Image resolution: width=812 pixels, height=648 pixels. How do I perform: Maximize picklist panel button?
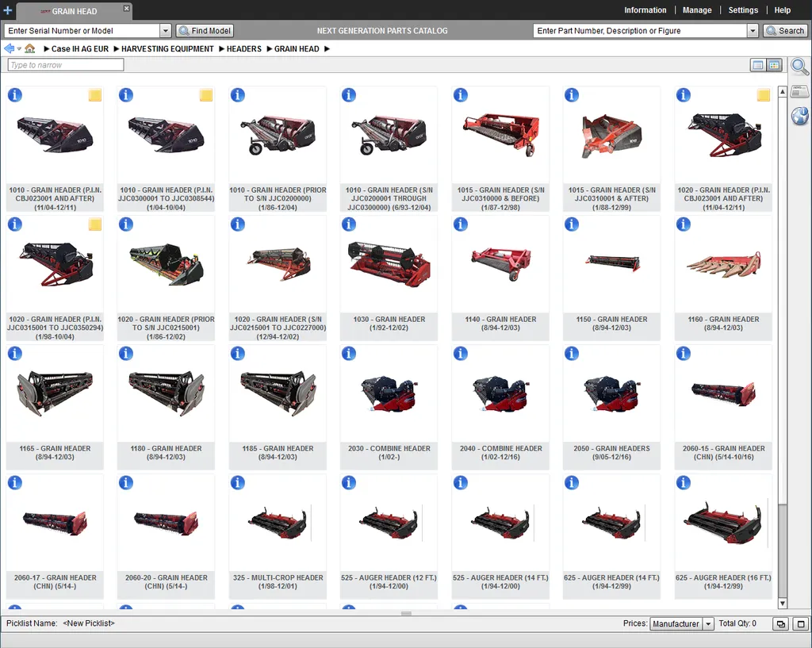pyautogui.click(x=800, y=624)
